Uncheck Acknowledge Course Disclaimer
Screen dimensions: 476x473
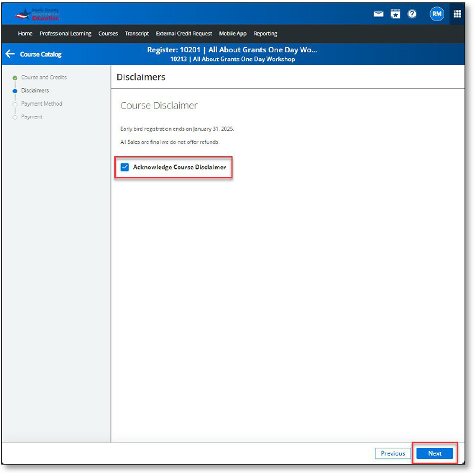point(124,167)
